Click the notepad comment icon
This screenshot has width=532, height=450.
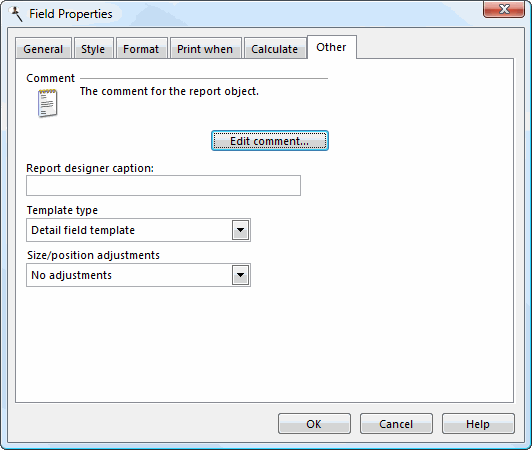tap(48, 103)
